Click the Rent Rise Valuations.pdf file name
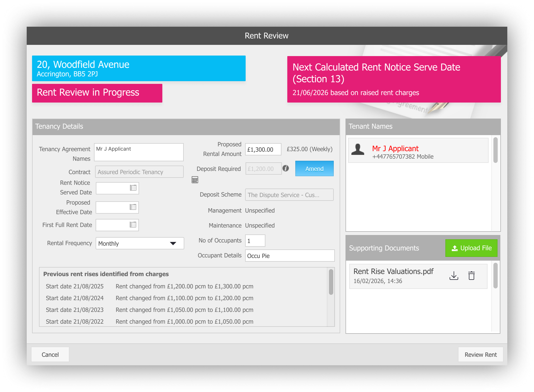This screenshot has height=392, width=534. click(393, 271)
